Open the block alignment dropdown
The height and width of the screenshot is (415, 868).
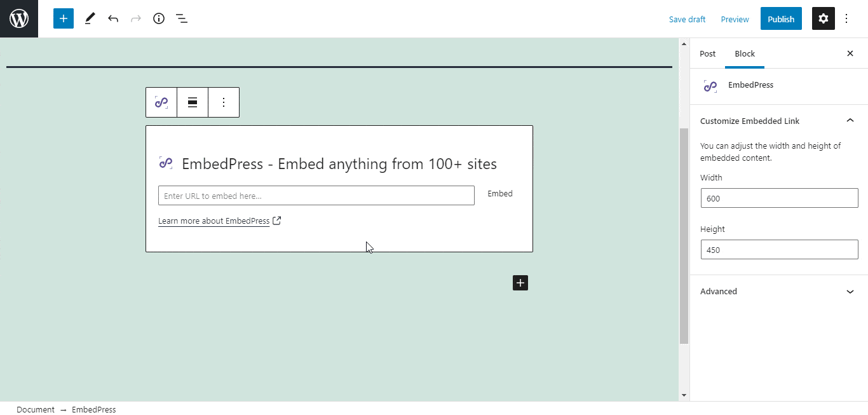(192, 102)
